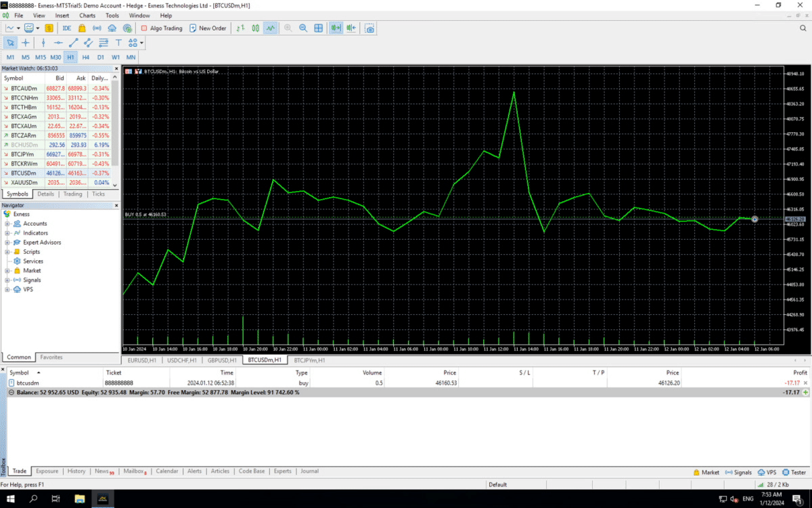Open chart type dropdown arrow
Screen dimensions: 812x508
[x=18, y=28]
